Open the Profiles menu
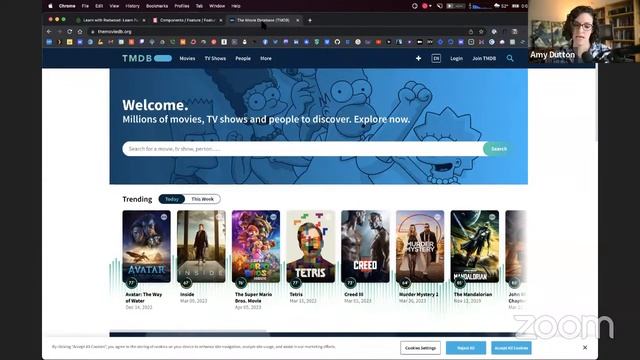 click(182, 6)
